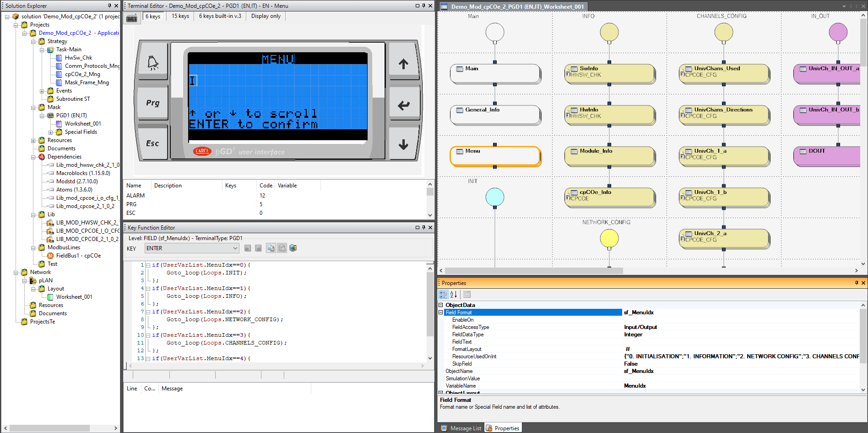Screen dimensions: 868x433
Task: Click the globe icon in Key Function Editor
Action: tap(293, 248)
